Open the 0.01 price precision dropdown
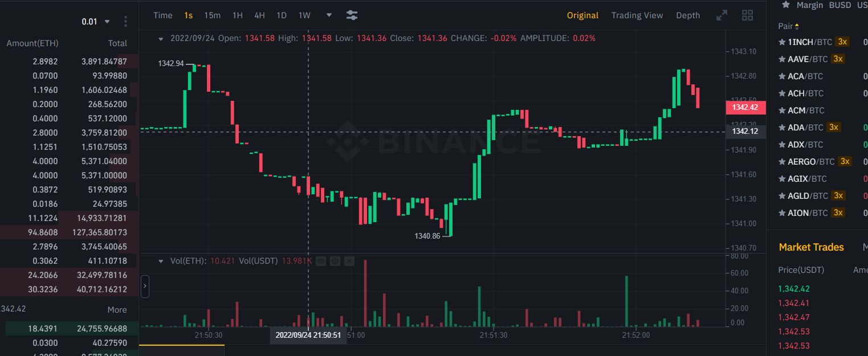The width and height of the screenshot is (868, 356). (96, 22)
